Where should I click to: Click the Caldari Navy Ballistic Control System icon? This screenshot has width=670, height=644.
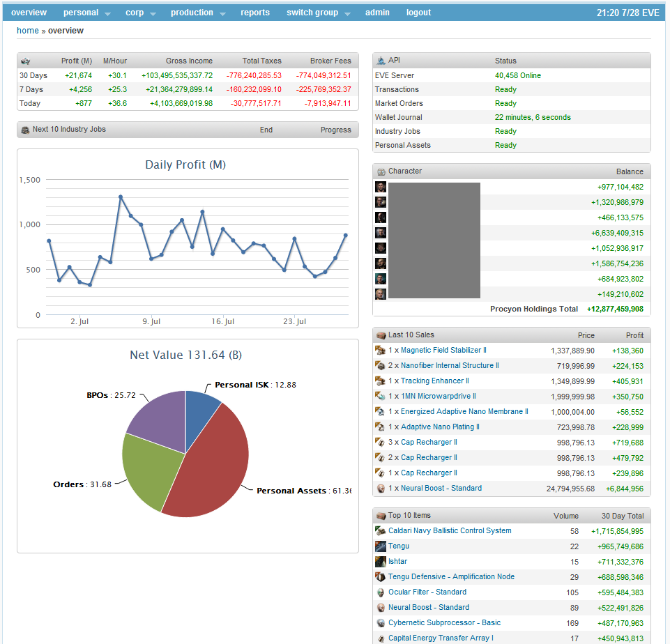pos(381,531)
